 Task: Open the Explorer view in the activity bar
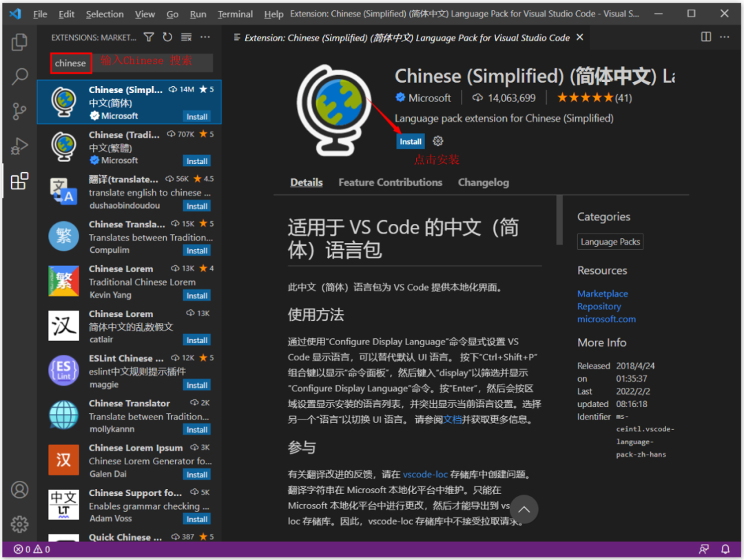point(19,41)
